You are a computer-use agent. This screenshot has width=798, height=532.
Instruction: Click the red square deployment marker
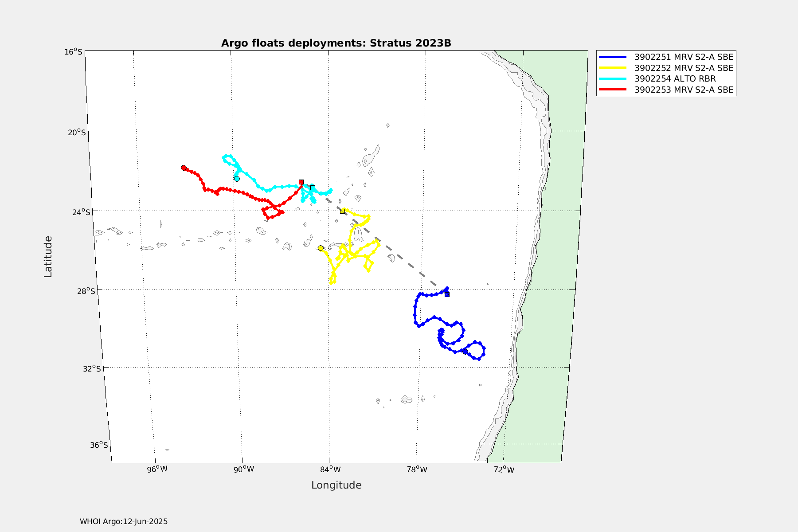click(x=301, y=182)
